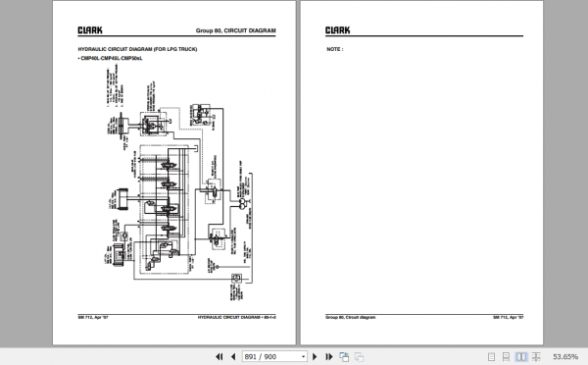Screen dimensions: 588x365
Task: Click the 'Group 80, Circuit diagram' footer on right page
Action: [350, 317]
